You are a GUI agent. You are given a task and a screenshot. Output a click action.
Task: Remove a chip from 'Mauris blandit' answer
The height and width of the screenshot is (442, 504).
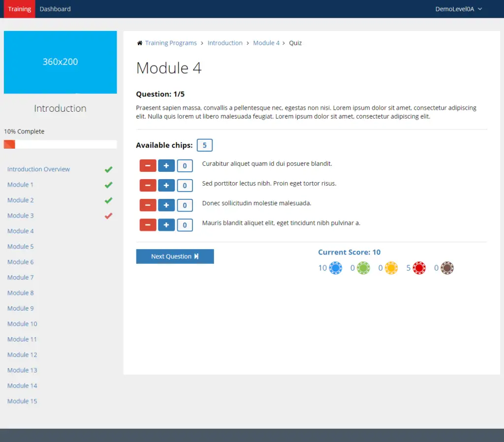tap(148, 225)
